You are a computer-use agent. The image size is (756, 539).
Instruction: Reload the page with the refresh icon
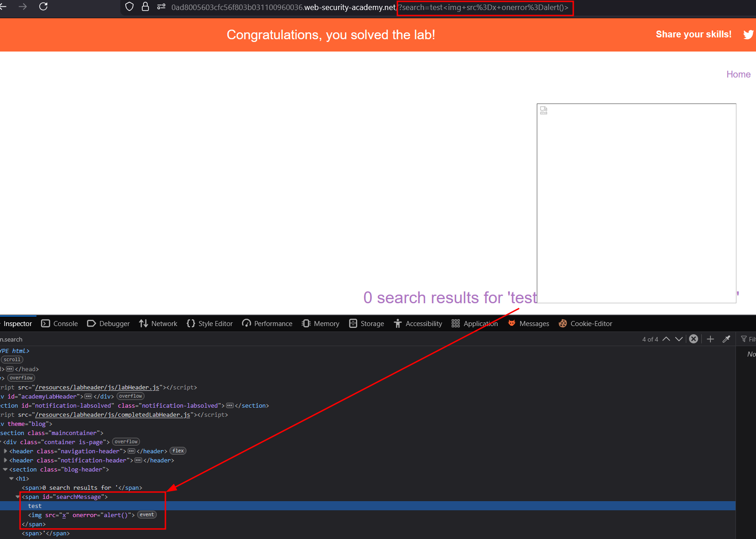tap(43, 6)
